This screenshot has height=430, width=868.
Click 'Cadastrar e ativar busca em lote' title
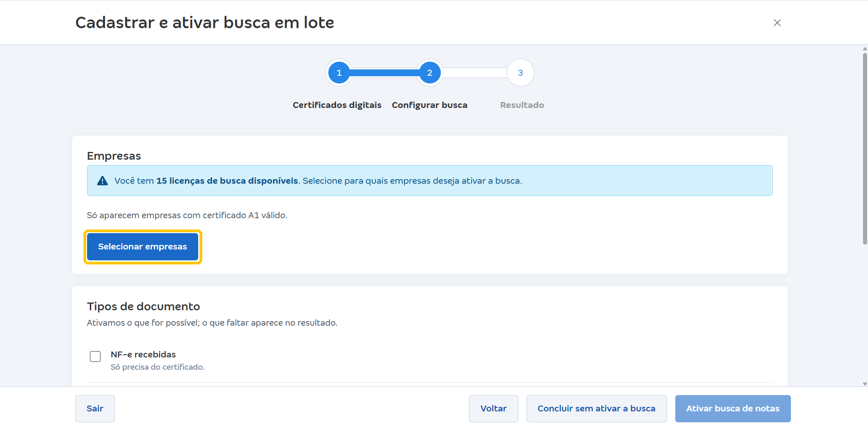(x=205, y=23)
